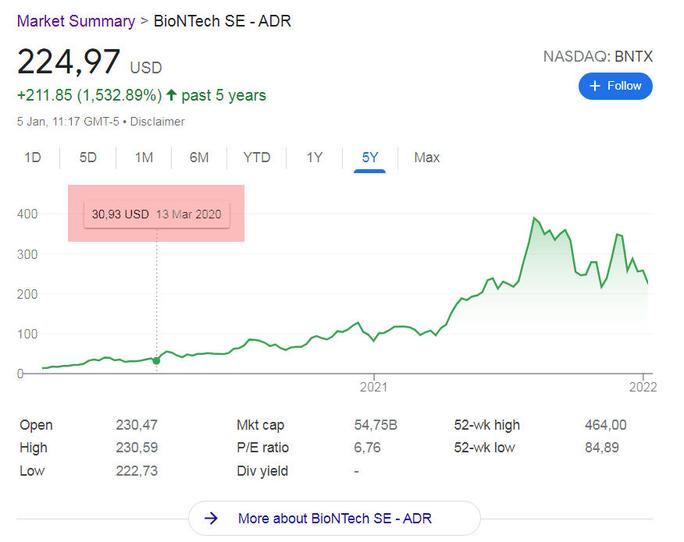Click the BioNTech SE - ADR heading
The height and width of the screenshot is (542, 684).
tap(222, 21)
